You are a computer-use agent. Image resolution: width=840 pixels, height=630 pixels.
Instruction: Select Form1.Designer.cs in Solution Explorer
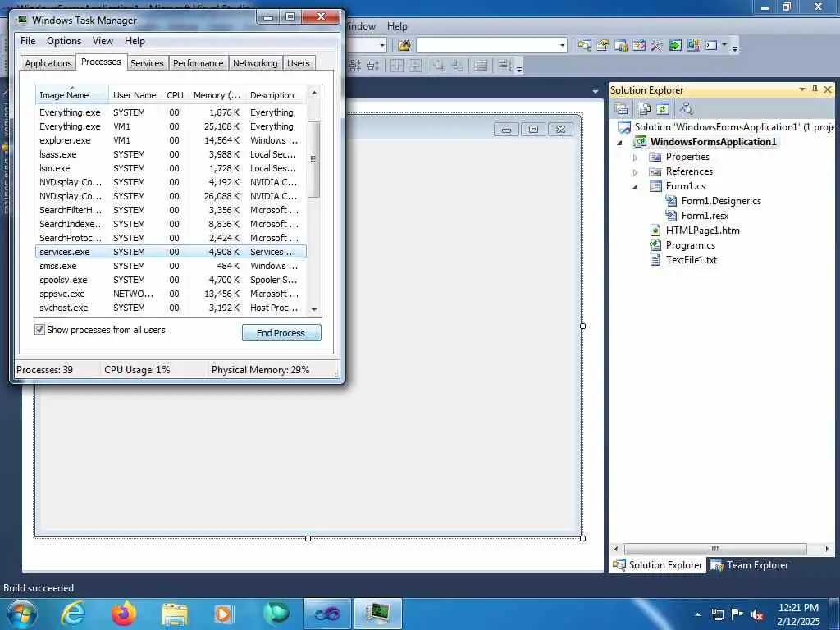click(x=721, y=201)
